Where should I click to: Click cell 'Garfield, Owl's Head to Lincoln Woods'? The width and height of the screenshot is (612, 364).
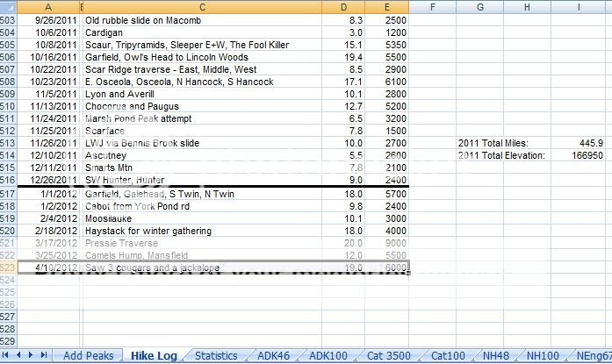point(202,57)
